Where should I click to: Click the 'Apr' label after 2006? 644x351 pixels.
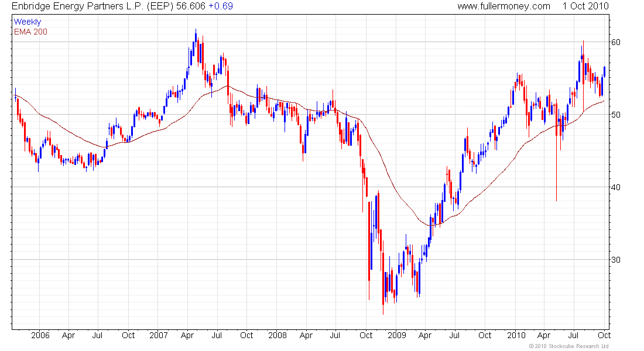[x=68, y=335]
